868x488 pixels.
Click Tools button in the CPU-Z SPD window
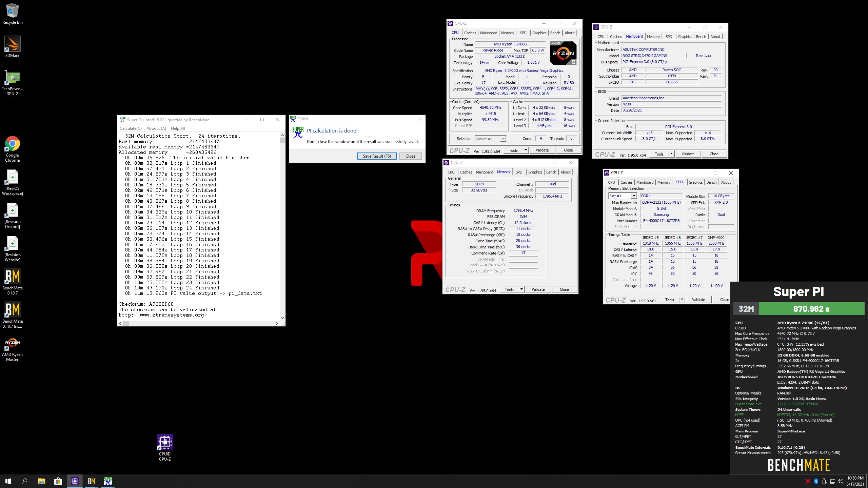[669, 300]
